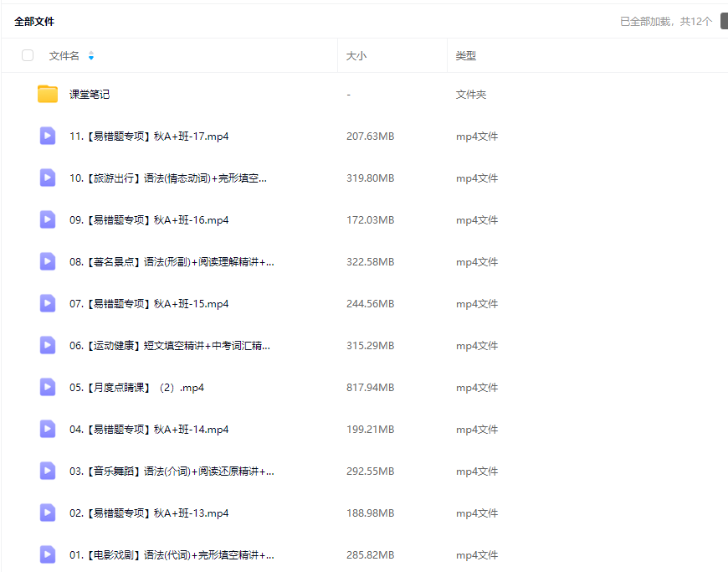Viewport: 728px width, 572px height.
Task: Open 02.【易错题专项】秋A+班-13.mp4 file name
Action: 149,513
